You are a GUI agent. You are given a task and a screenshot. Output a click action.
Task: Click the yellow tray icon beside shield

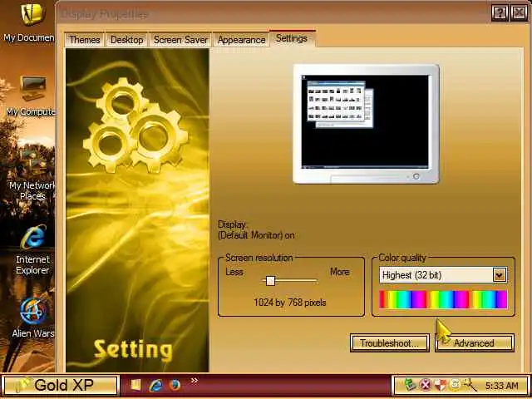pyautogui.click(x=455, y=385)
